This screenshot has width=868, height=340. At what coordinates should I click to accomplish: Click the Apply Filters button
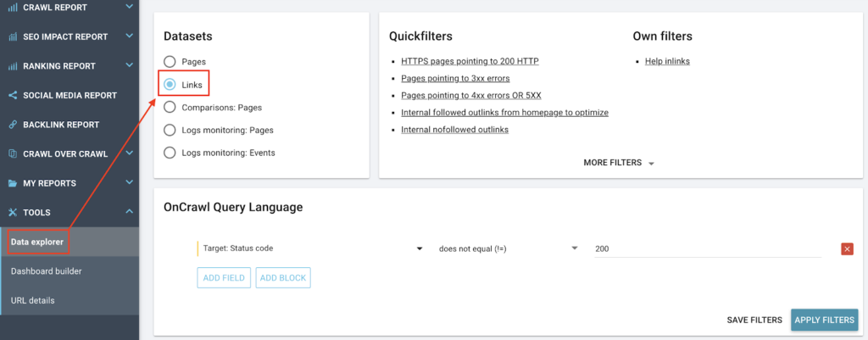coord(824,320)
